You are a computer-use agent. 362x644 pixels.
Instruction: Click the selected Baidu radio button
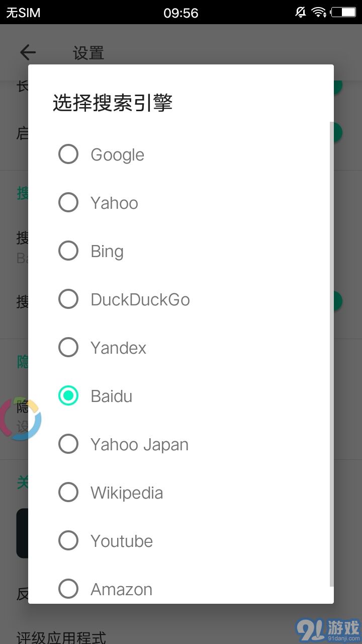coord(68,395)
